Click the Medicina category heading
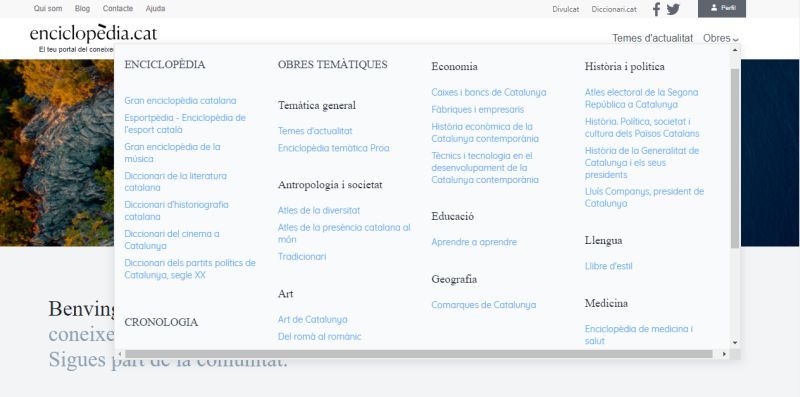 [x=606, y=304]
